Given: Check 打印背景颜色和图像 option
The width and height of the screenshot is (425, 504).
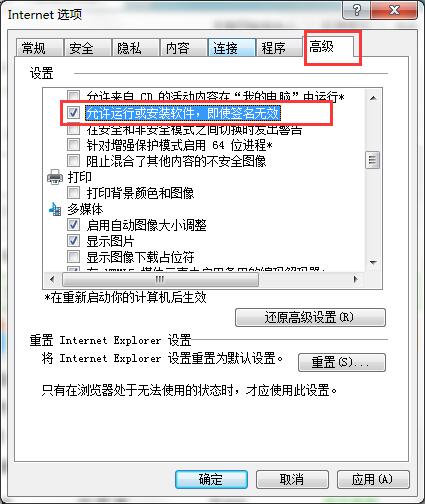Looking at the screenshot, I should pos(73,193).
